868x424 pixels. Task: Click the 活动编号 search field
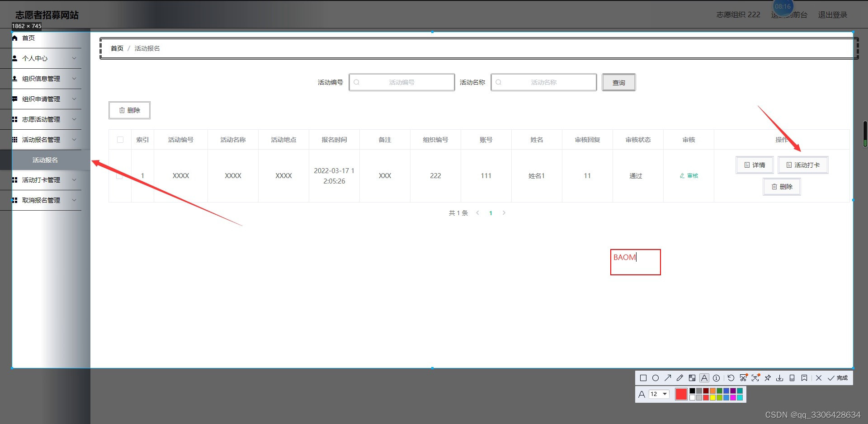(402, 82)
